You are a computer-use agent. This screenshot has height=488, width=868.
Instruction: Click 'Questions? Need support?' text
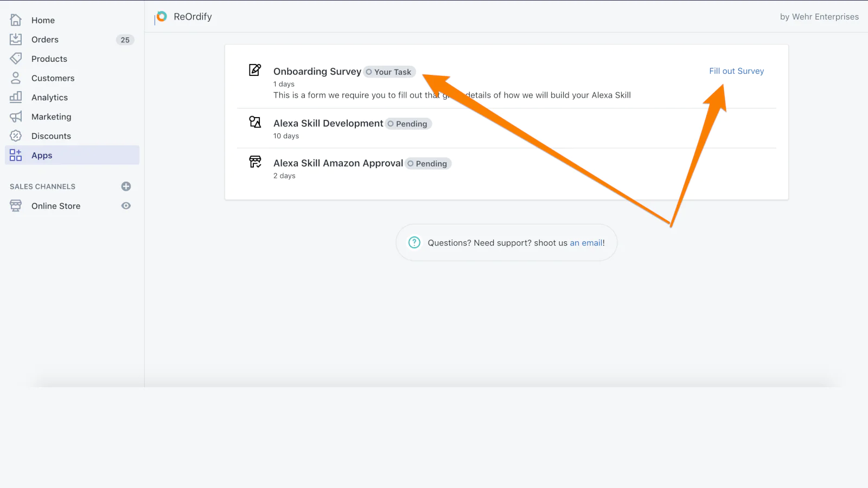tap(480, 243)
